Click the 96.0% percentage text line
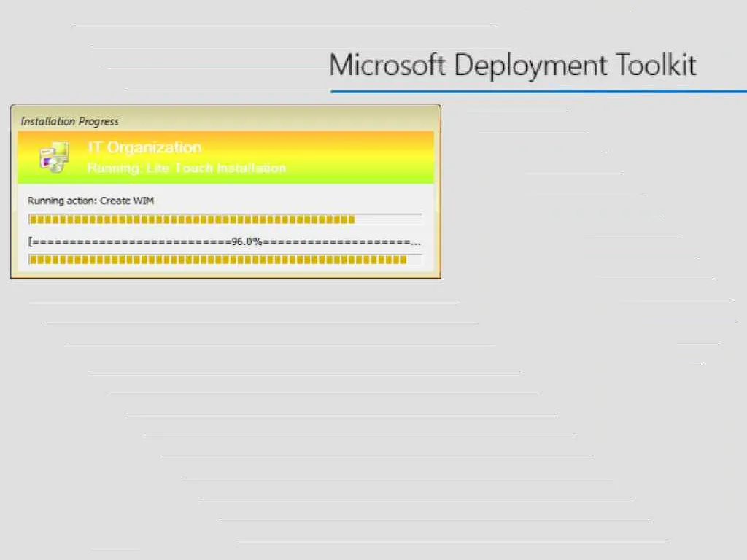This screenshot has height=560, width=747. (225, 241)
